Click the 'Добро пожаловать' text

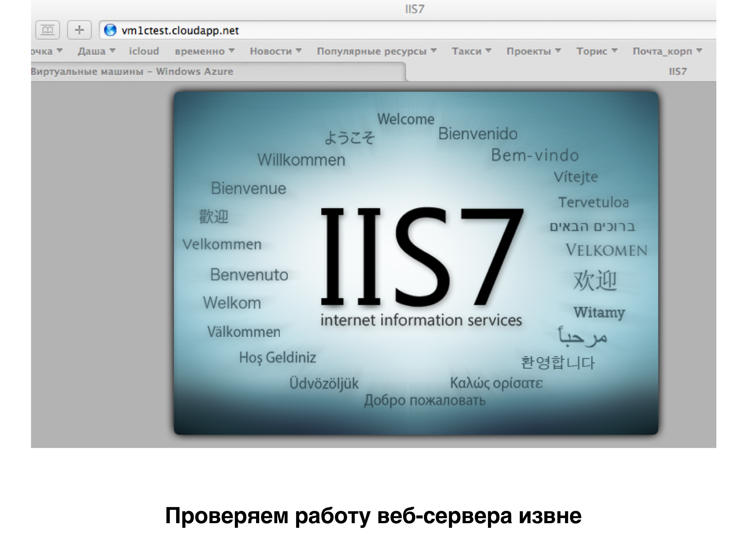(425, 400)
